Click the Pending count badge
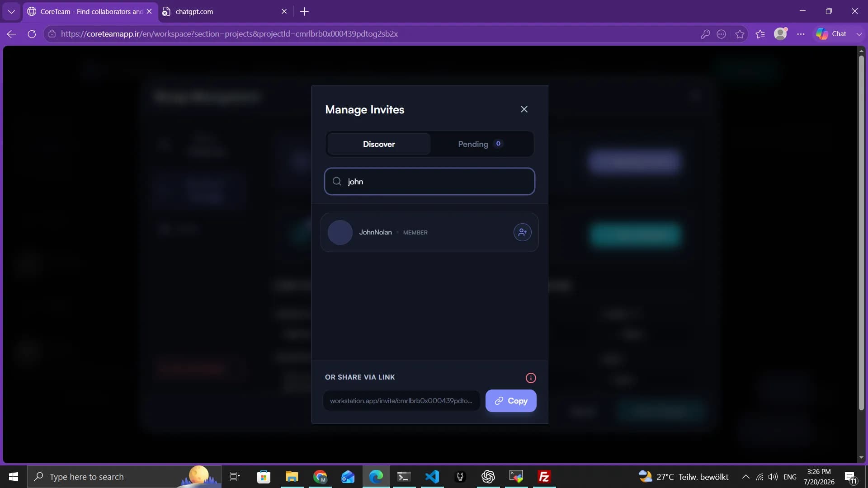 (498, 144)
